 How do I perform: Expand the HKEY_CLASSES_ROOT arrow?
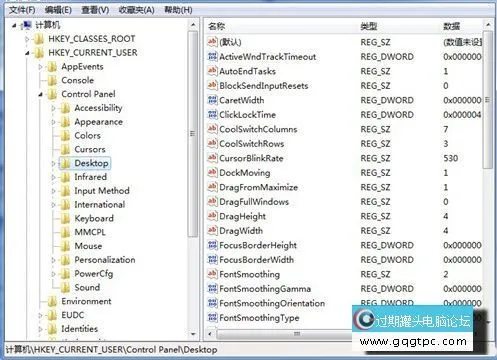[27, 39]
